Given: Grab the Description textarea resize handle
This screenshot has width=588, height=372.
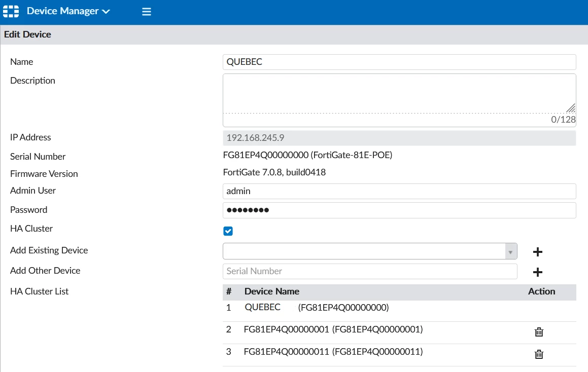Looking at the screenshot, I should [571, 108].
